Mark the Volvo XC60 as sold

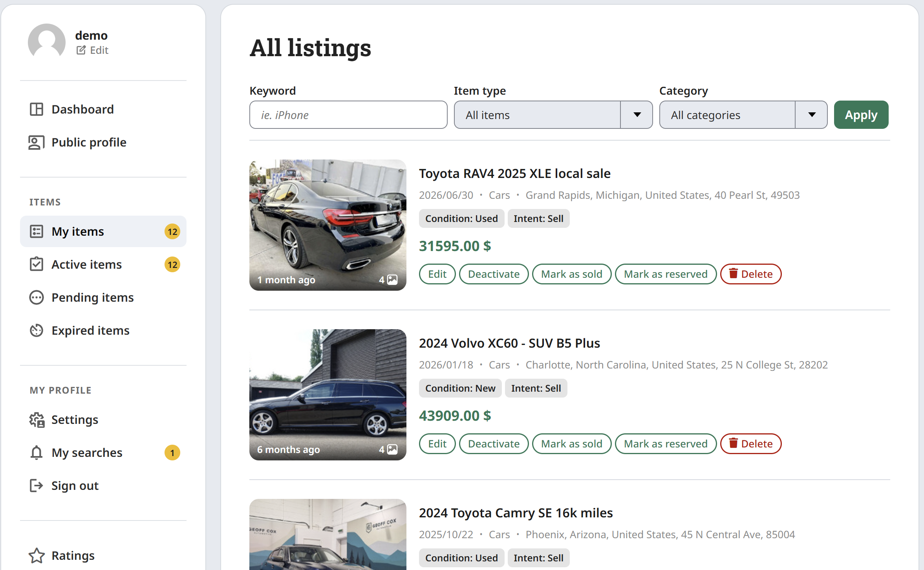pyautogui.click(x=572, y=444)
